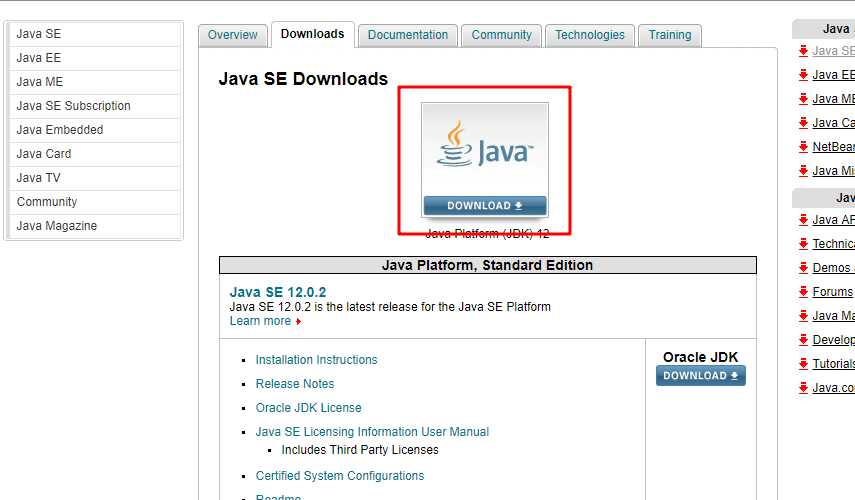855x500 pixels.
Task: Click red download icon beside Developer
Action: (803, 340)
